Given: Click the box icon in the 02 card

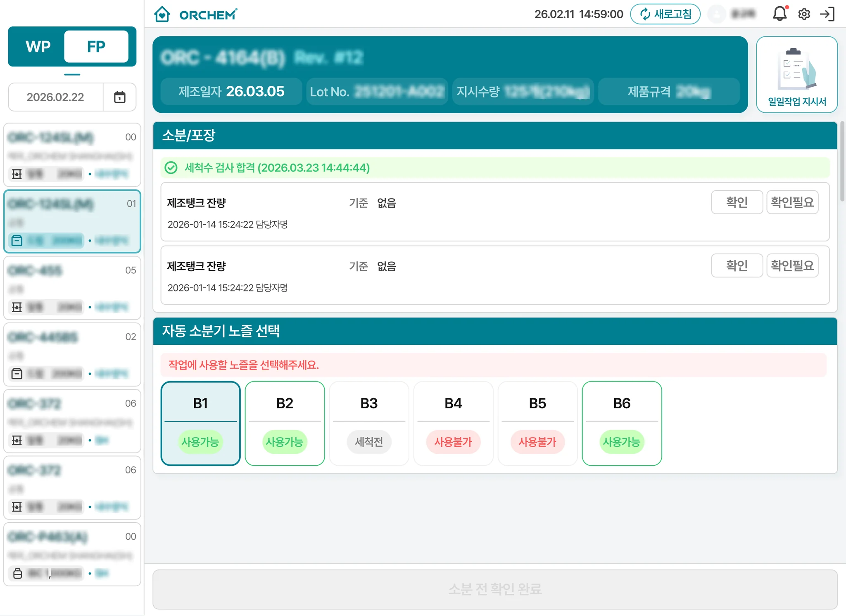Looking at the screenshot, I should 17,374.
